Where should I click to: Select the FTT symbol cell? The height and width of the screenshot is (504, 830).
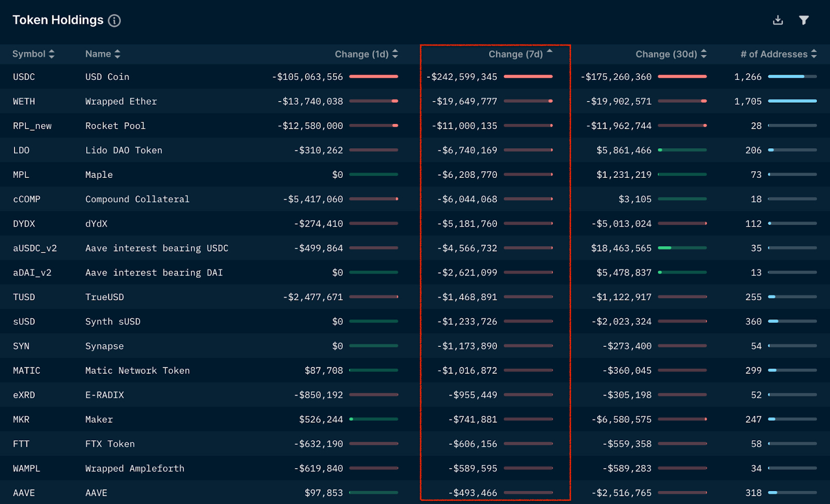click(21, 444)
